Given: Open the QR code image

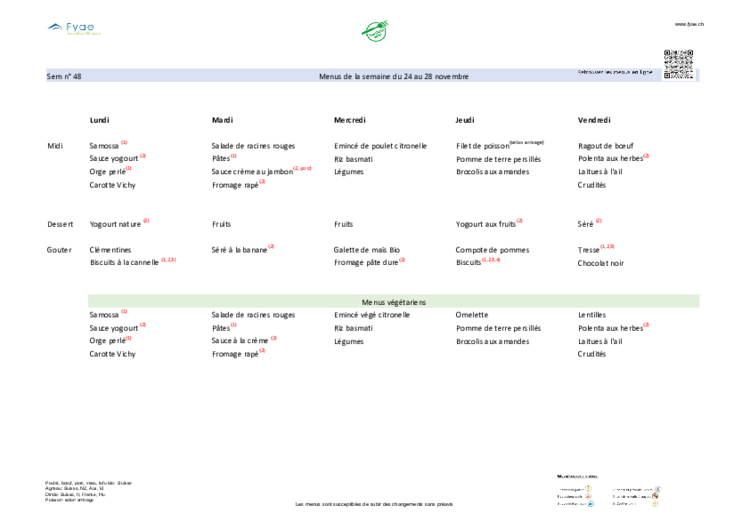Looking at the screenshot, I should (x=677, y=62).
